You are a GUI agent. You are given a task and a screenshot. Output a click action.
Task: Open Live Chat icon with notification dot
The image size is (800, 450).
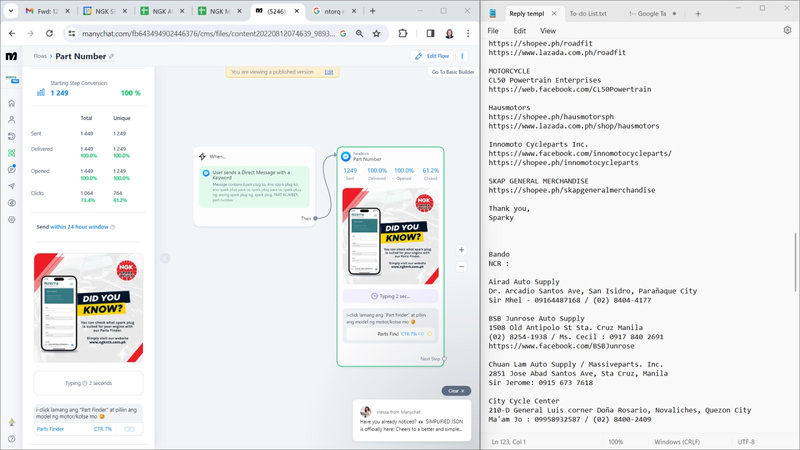[x=12, y=169]
